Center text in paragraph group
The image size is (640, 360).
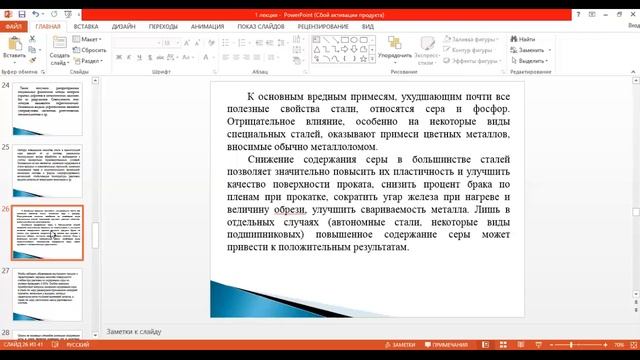(x=236, y=58)
